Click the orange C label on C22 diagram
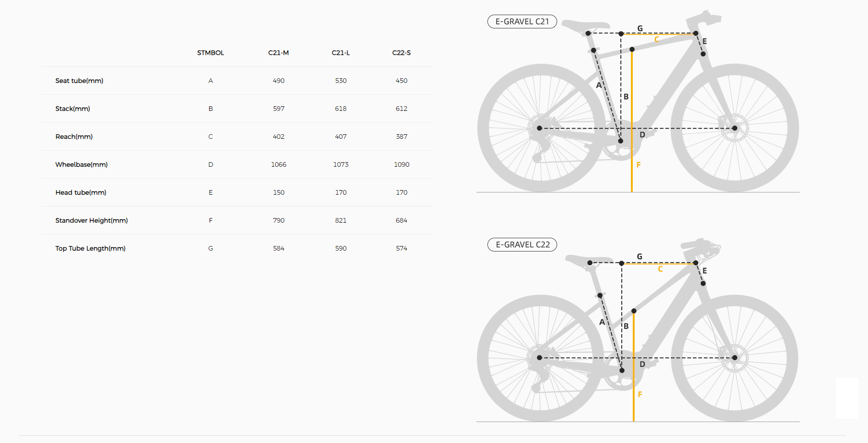The height and width of the screenshot is (443, 868). click(x=660, y=269)
